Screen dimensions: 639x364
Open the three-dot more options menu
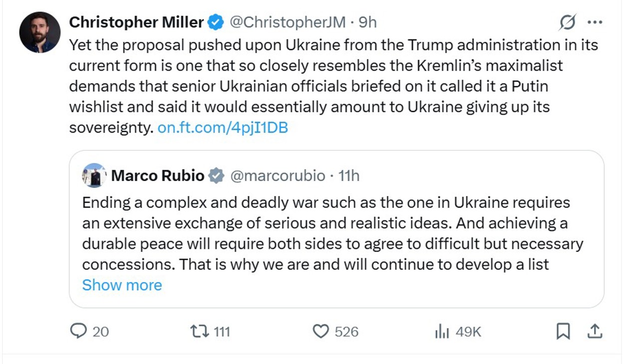pos(595,22)
